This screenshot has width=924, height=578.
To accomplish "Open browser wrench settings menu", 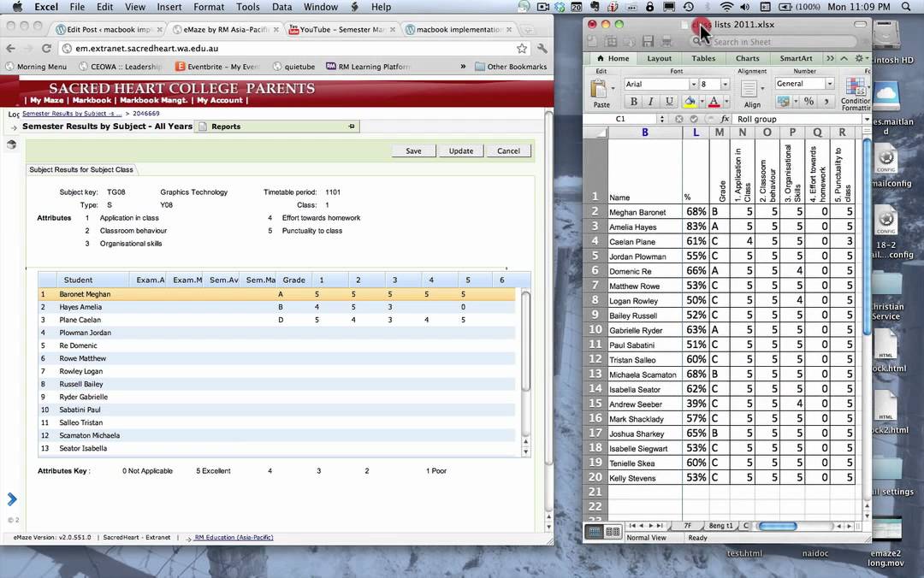I will [x=542, y=49].
